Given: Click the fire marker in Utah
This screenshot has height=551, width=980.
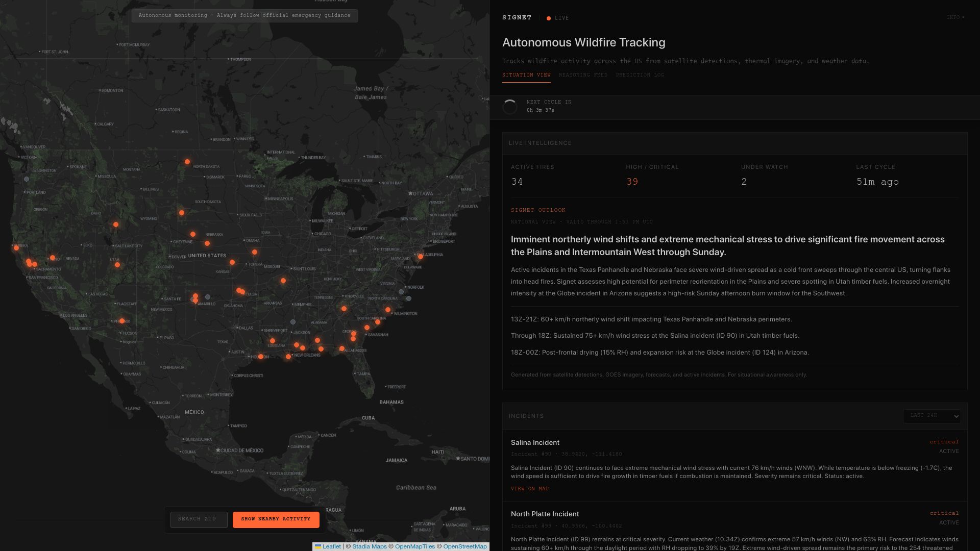Looking at the screenshot, I should click(x=117, y=265).
